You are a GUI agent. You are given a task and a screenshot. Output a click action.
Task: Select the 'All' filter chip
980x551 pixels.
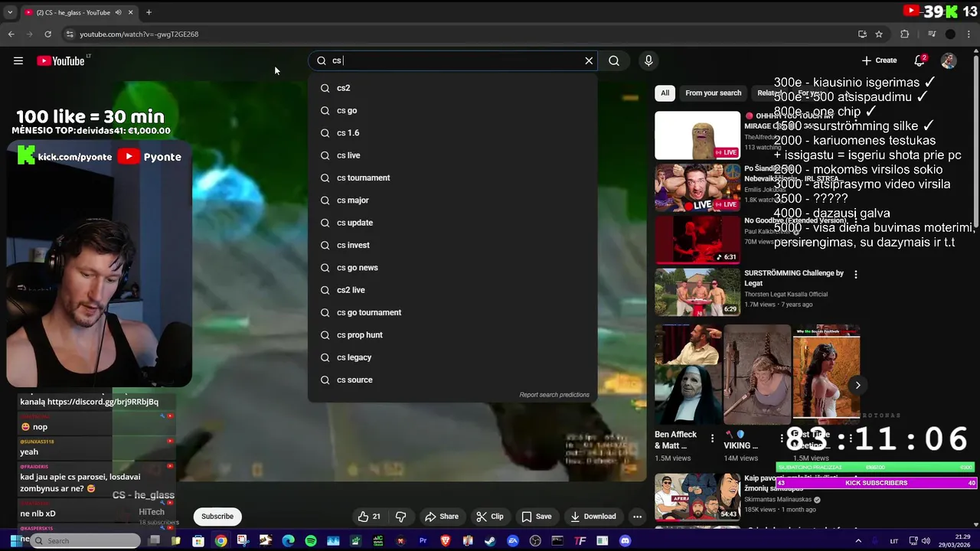pyautogui.click(x=665, y=93)
